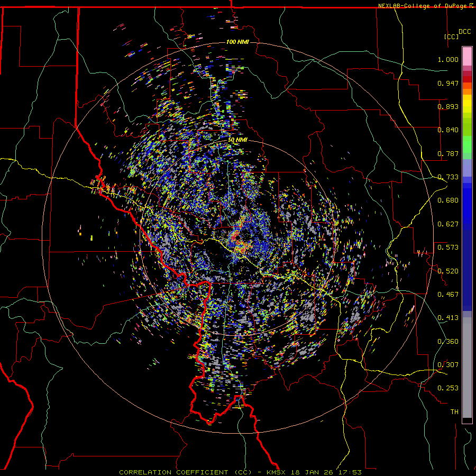Pick the gray segment near 0.307
Viewport: 476px width, 476px height.
point(467,368)
